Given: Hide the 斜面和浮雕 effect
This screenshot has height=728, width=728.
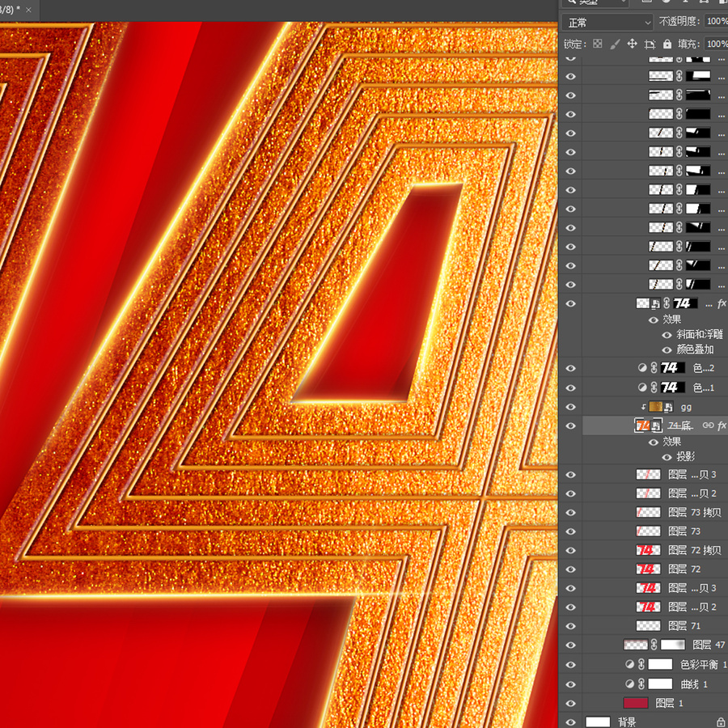Looking at the screenshot, I should pos(667,335).
